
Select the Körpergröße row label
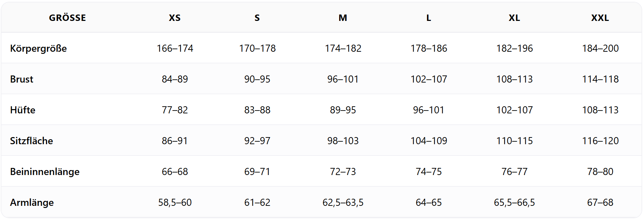(38, 49)
